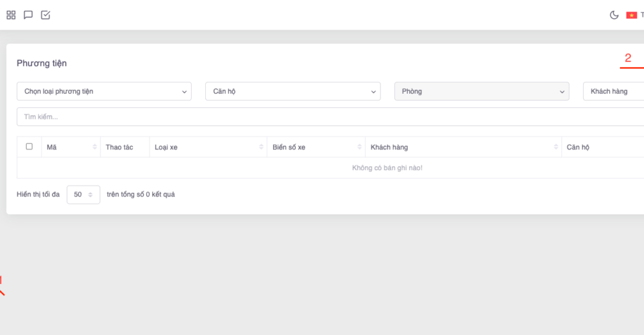Viewport: 644px width, 335px height.
Task: Tick the select-all checkbox in table header
Action: (29, 147)
